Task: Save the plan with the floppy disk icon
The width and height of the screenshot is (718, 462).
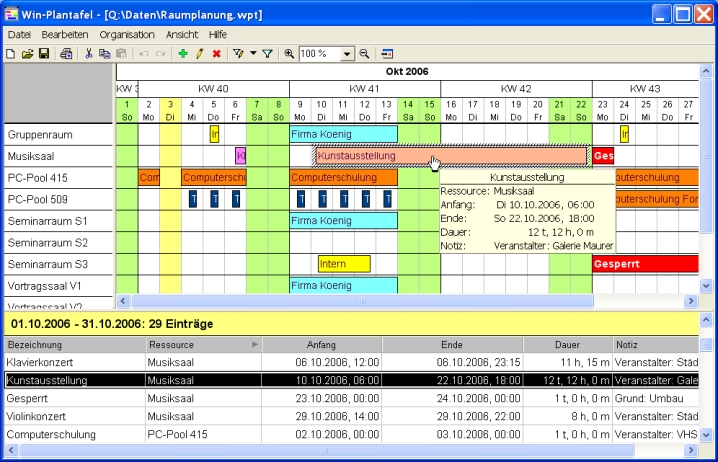Action: (43, 53)
